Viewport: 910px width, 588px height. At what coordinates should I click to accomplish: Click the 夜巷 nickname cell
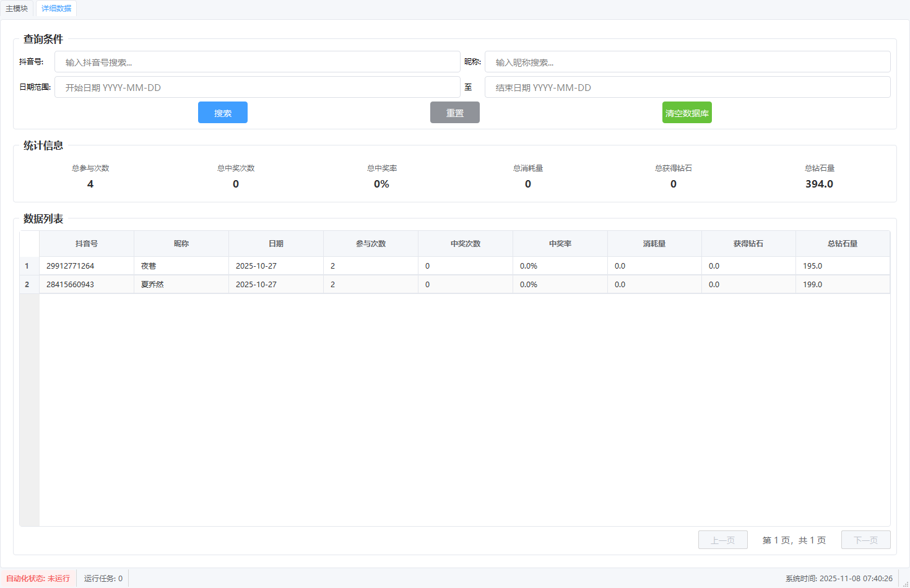point(181,266)
